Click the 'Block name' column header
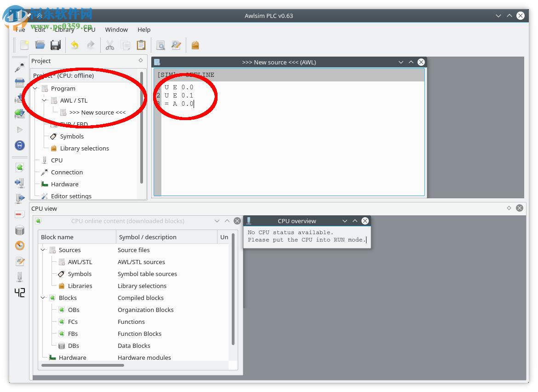 tap(77, 237)
